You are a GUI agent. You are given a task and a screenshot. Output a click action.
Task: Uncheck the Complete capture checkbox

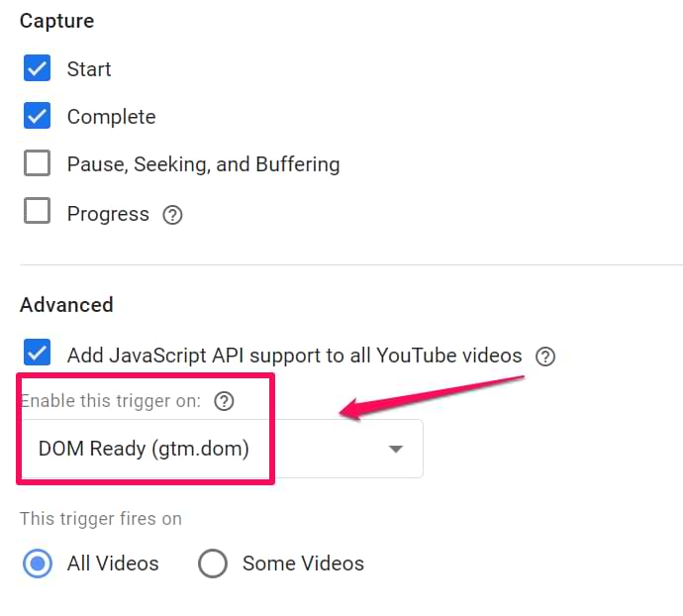pyautogui.click(x=37, y=116)
